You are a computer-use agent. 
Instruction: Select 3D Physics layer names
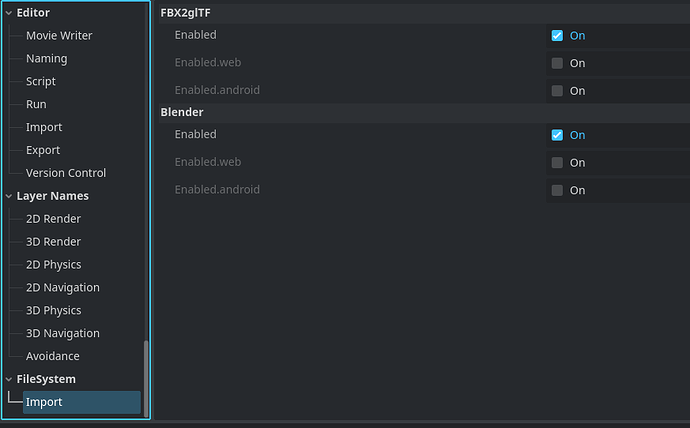[54, 311]
